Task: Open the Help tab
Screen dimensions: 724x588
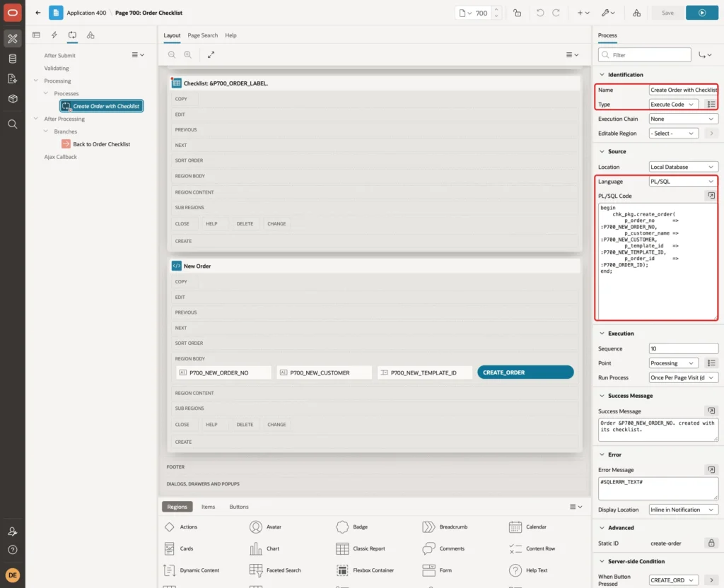Action: pyautogui.click(x=231, y=35)
